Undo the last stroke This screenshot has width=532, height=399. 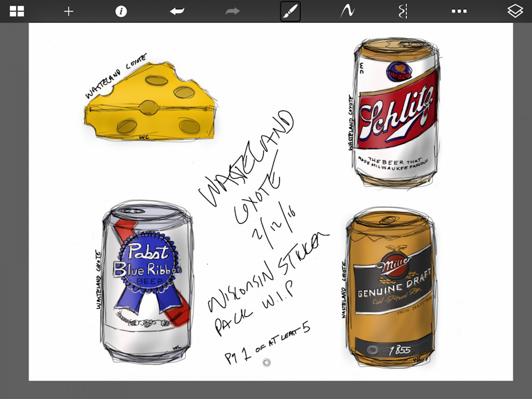coord(177,11)
